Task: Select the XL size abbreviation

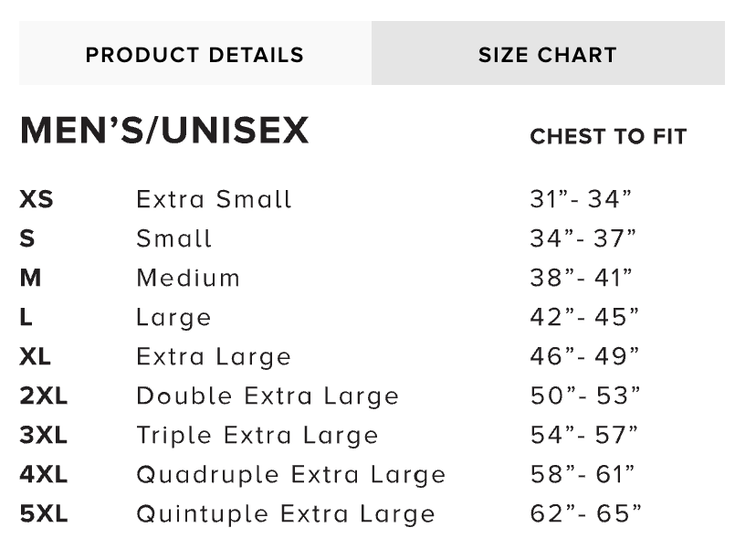Action: coord(37,356)
